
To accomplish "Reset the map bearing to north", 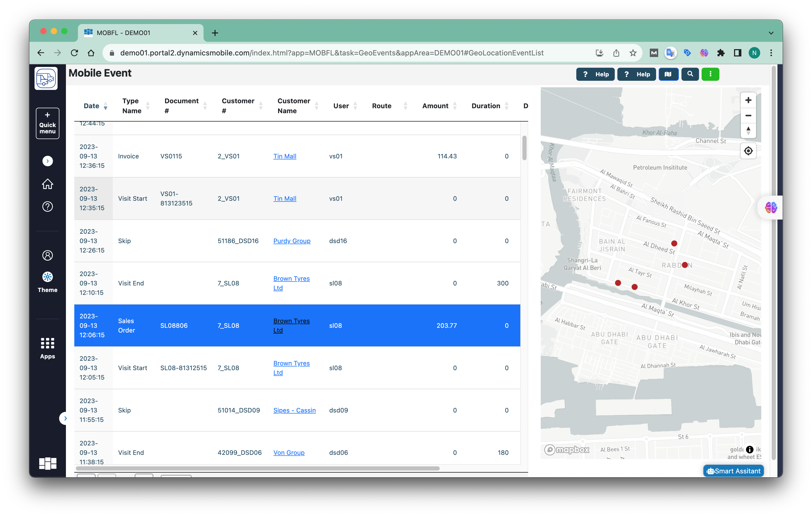I will (748, 130).
